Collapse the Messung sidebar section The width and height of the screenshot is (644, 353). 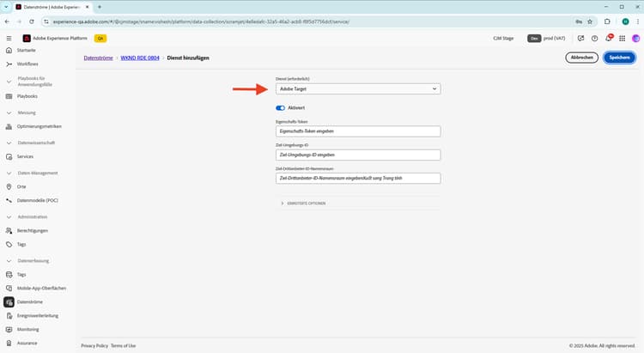pyautogui.click(x=9, y=113)
